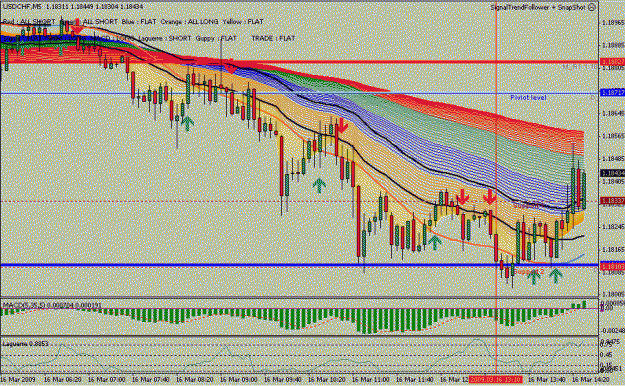Viewport: 625px width, 386px height.
Task: Click the USDCHF,M5 chart title text
Action: click(22, 7)
